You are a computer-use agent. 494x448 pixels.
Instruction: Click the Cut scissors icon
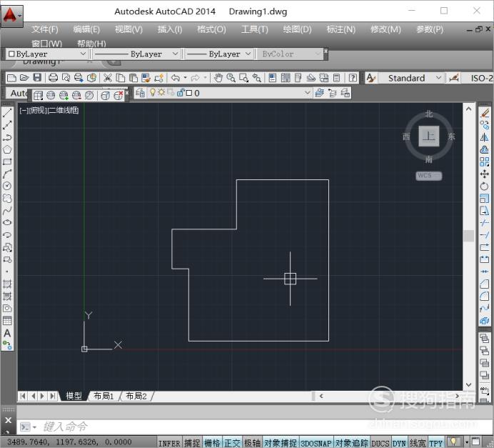click(x=108, y=78)
